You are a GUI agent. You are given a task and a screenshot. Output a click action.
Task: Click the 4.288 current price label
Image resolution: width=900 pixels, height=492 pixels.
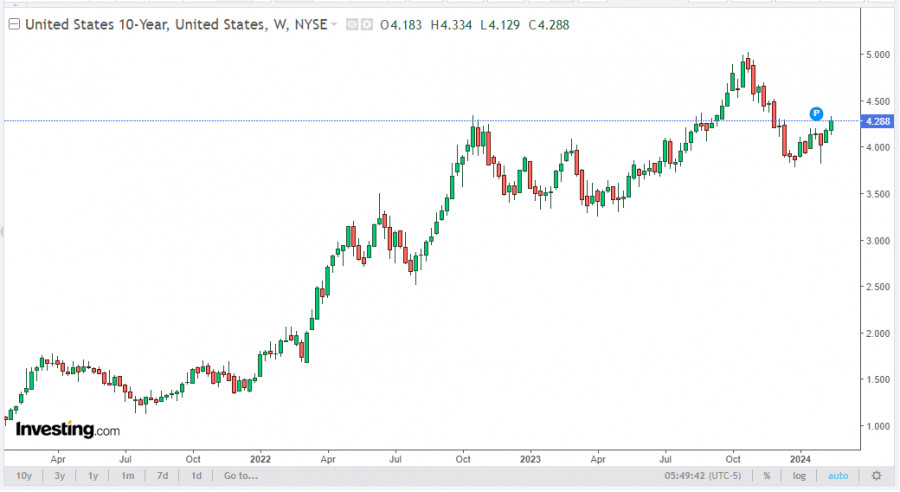click(878, 121)
